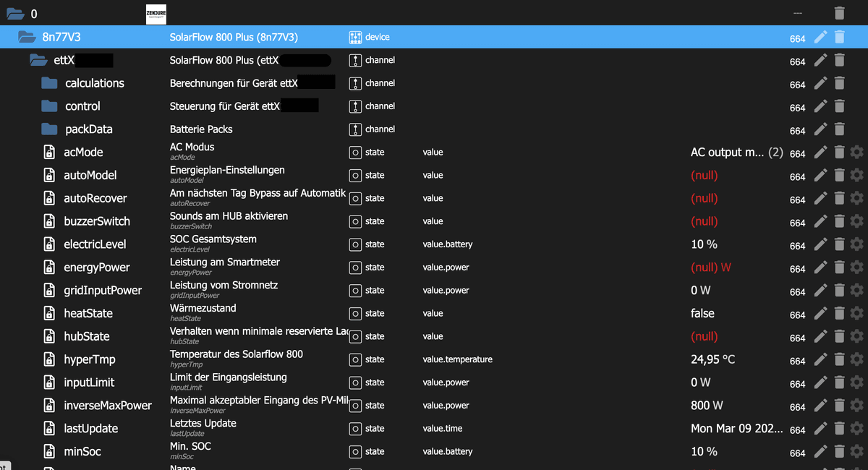Edit the lastUpdate state
Screen dimensions: 868x470
[x=820, y=429]
